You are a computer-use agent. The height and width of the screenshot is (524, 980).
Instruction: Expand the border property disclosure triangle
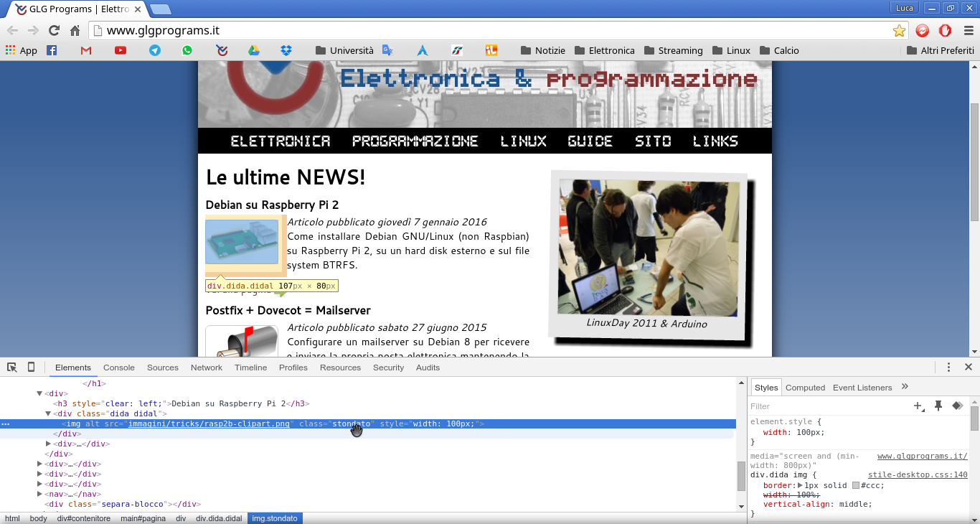pyautogui.click(x=800, y=485)
